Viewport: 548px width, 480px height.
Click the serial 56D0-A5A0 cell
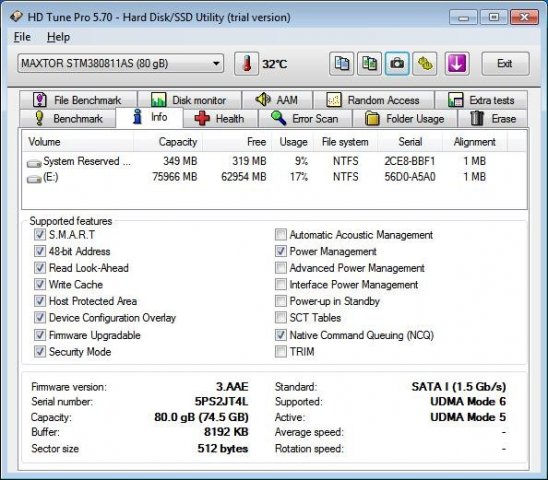[x=410, y=177]
